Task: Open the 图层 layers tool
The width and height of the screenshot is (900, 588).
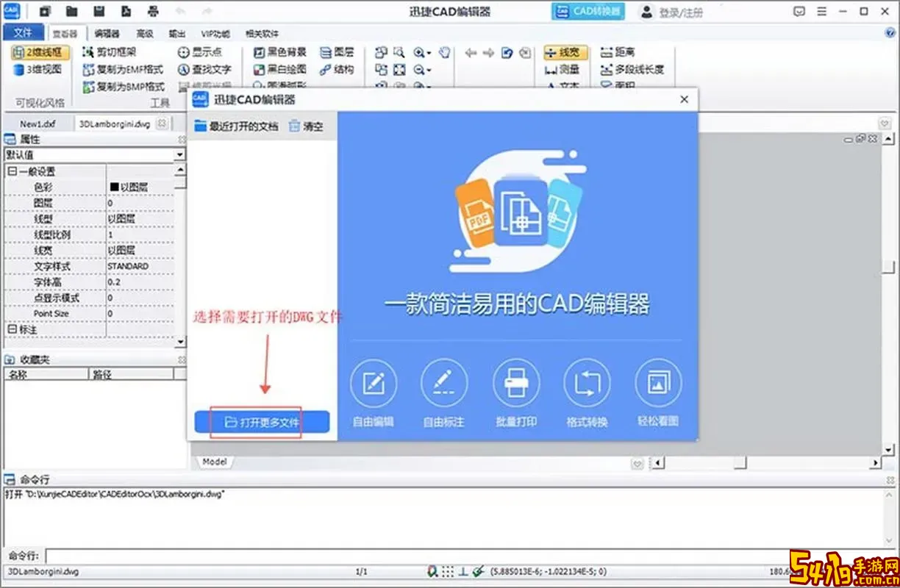Action: [337, 52]
